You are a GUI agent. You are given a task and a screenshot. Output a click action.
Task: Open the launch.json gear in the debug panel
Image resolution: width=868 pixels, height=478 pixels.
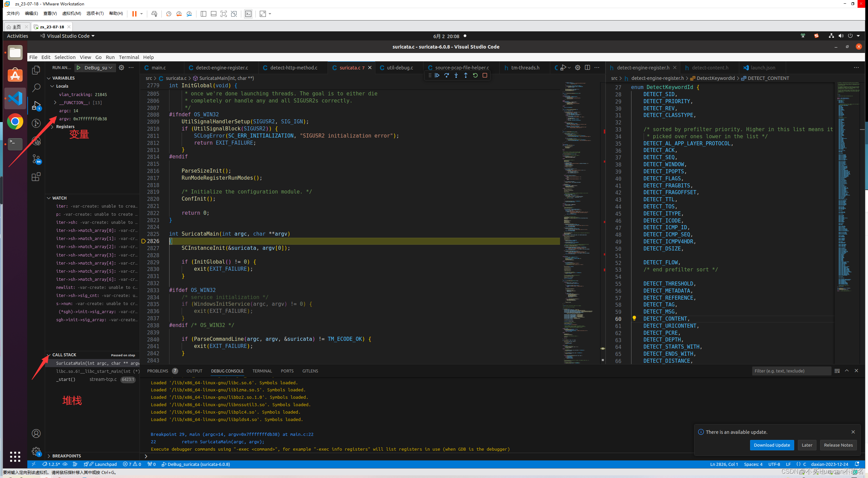click(x=122, y=67)
